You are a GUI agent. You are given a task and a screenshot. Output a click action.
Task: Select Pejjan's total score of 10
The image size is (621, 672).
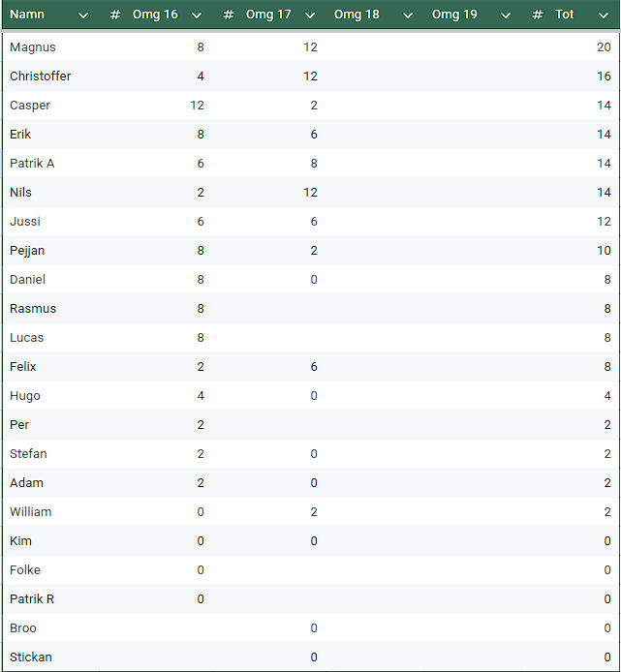604,251
